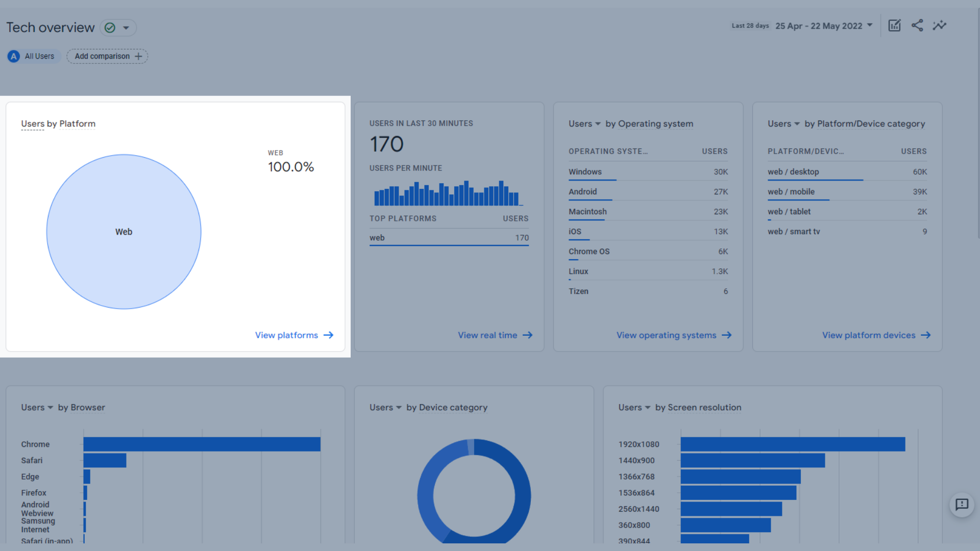The width and height of the screenshot is (980, 551).
Task: Expand the Tech overview report dropdown
Action: tap(127, 26)
